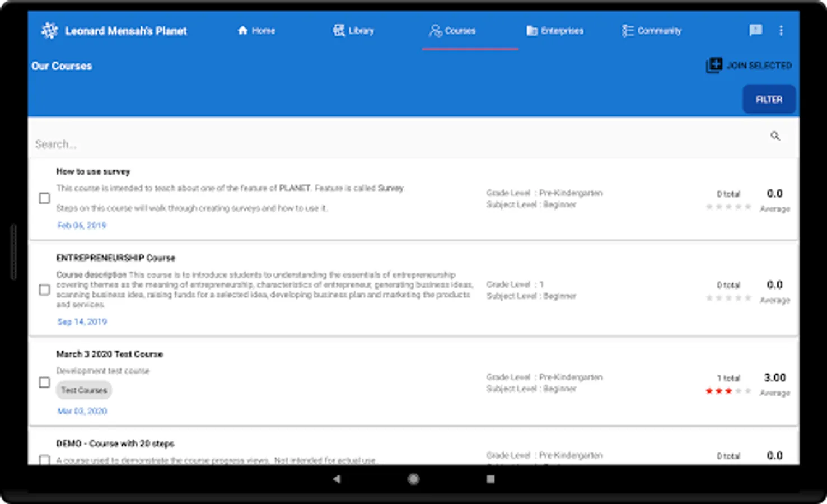Check the March 3 2020 Test Course checkbox
This screenshot has height=504, width=827.
tap(44, 382)
